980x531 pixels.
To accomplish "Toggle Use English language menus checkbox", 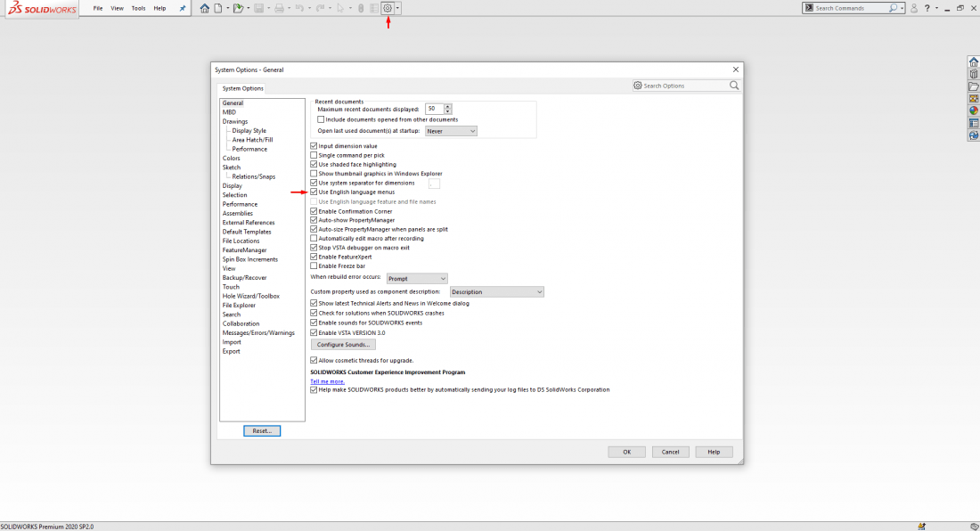I will pos(314,192).
